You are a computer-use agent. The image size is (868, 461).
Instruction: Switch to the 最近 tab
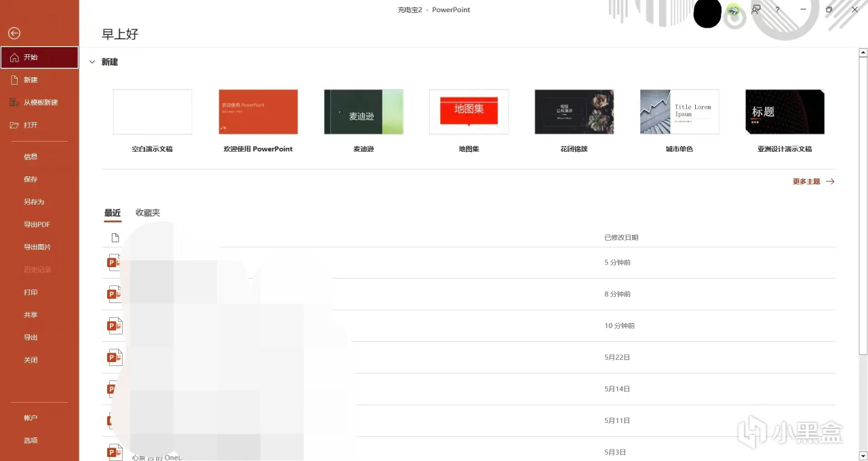click(113, 213)
